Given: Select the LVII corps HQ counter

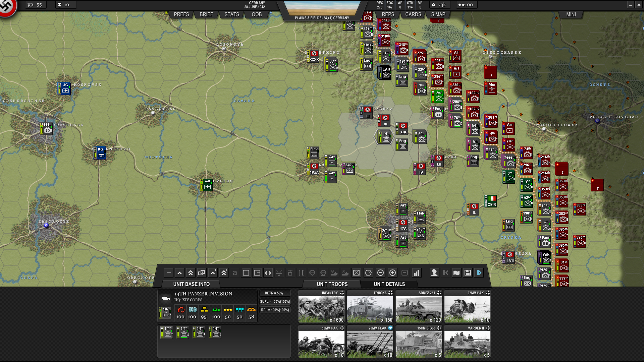Looking at the screenshot, I should pos(509,257).
